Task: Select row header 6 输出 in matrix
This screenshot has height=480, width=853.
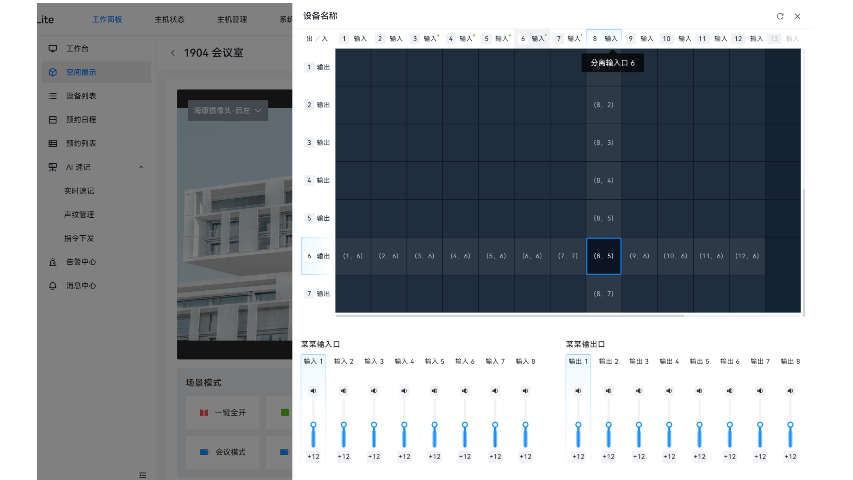Action: click(x=318, y=256)
